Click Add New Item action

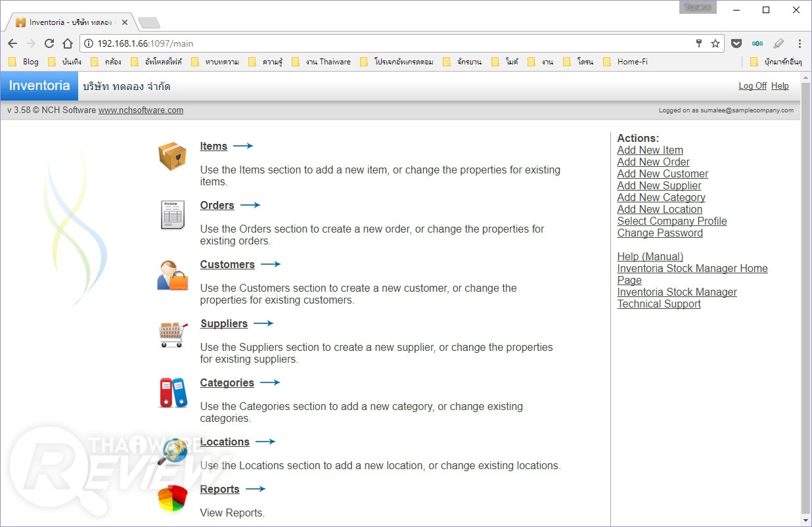point(650,150)
